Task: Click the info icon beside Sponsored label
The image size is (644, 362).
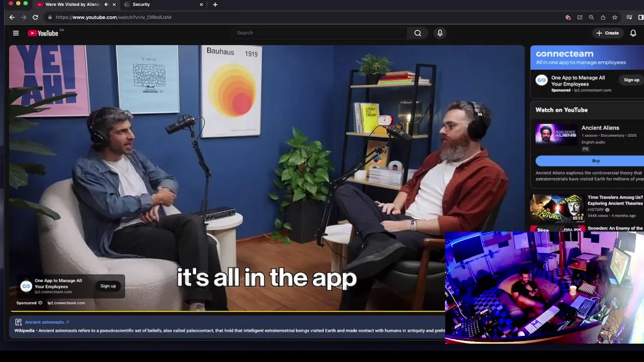Action: 40,303
